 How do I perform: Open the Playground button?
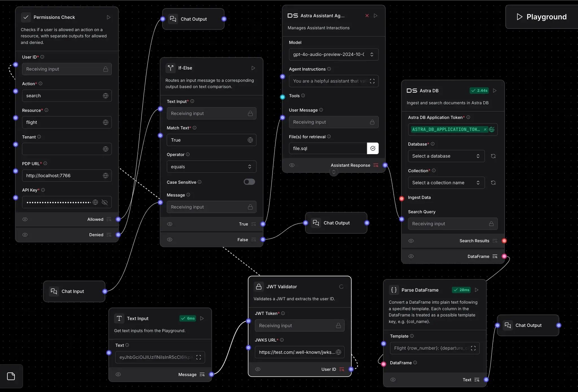(x=541, y=17)
